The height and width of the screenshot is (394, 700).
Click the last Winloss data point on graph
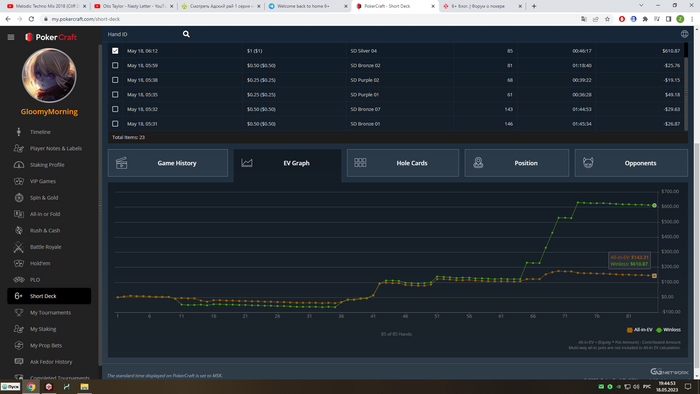654,205
